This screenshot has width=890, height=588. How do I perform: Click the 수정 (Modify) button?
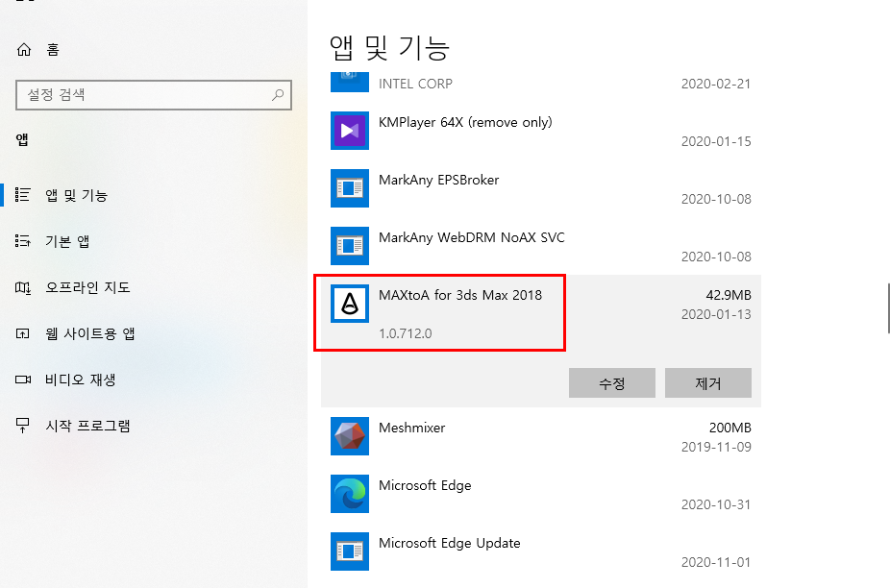tap(612, 383)
